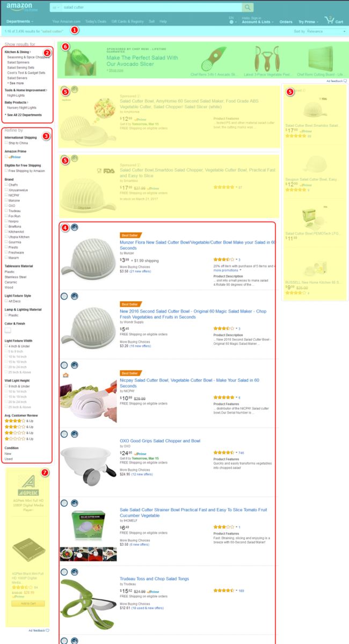The width and height of the screenshot is (349, 644).
Task: Click the Amazon logo
Action: point(22,8)
